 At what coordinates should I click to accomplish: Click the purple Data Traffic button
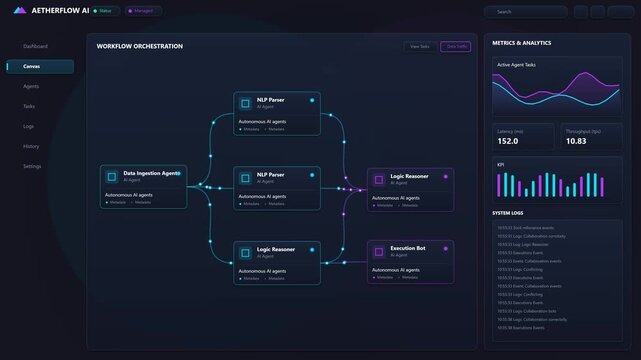[x=456, y=47]
